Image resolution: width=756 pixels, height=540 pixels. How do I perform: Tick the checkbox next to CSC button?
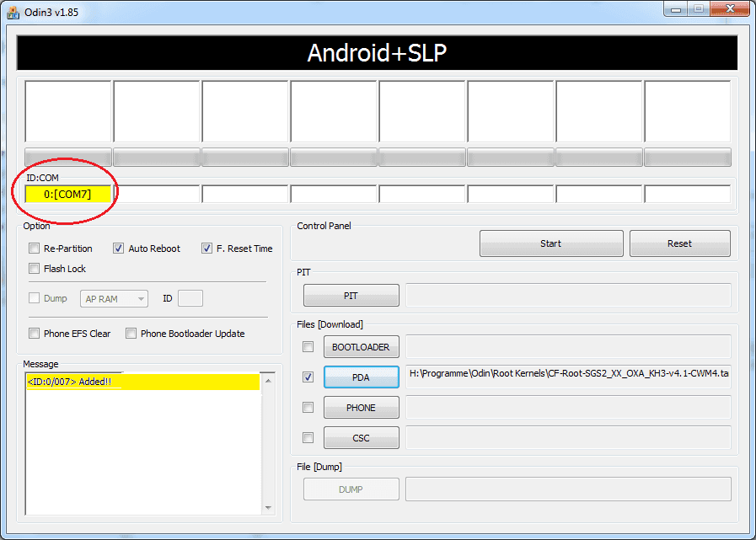point(308,438)
